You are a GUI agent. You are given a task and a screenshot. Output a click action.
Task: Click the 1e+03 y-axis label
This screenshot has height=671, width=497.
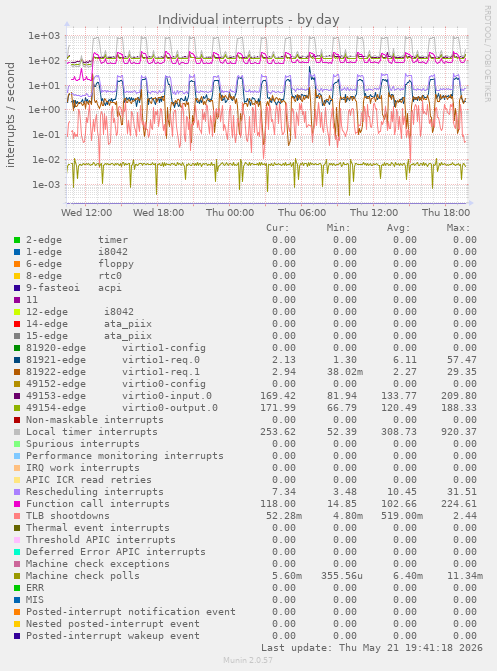pos(44,36)
